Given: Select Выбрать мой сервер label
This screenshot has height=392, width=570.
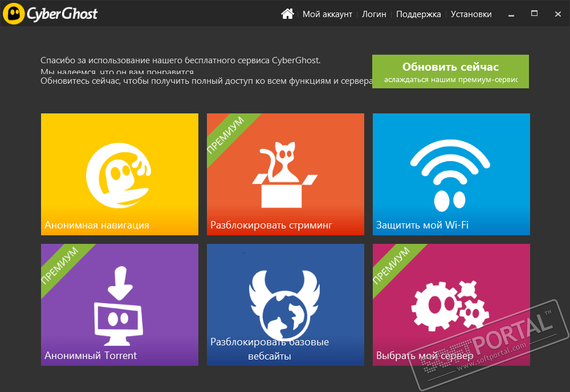Looking at the screenshot, I should click(x=425, y=356).
